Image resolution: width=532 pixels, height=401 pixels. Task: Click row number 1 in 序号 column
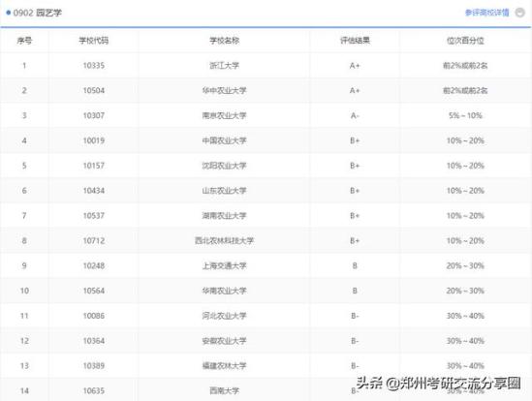pos(24,66)
